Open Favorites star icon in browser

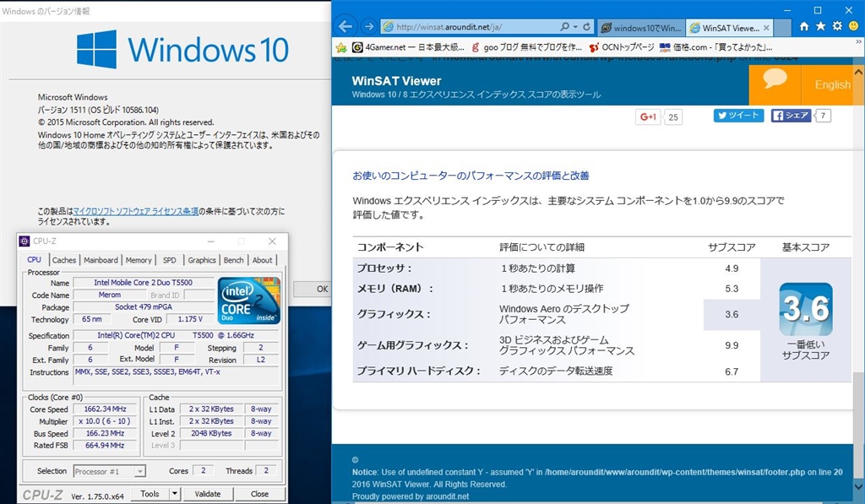click(x=821, y=26)
